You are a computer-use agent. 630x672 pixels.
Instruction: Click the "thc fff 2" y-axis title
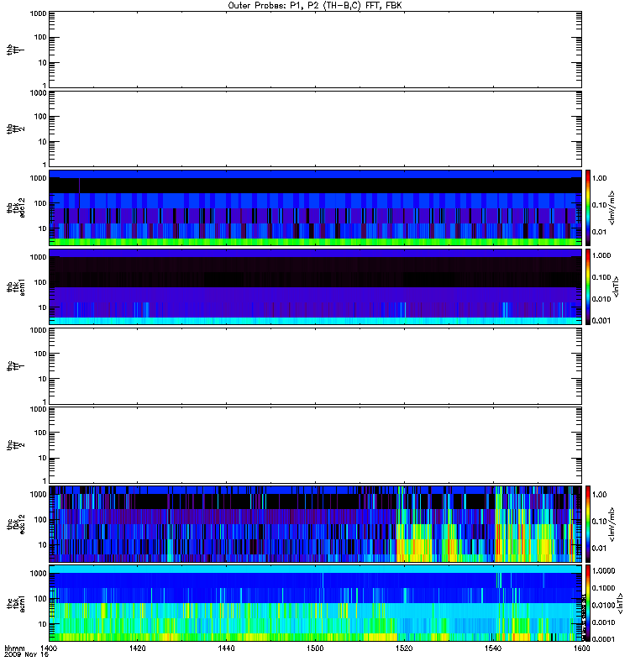pos(15,445)
